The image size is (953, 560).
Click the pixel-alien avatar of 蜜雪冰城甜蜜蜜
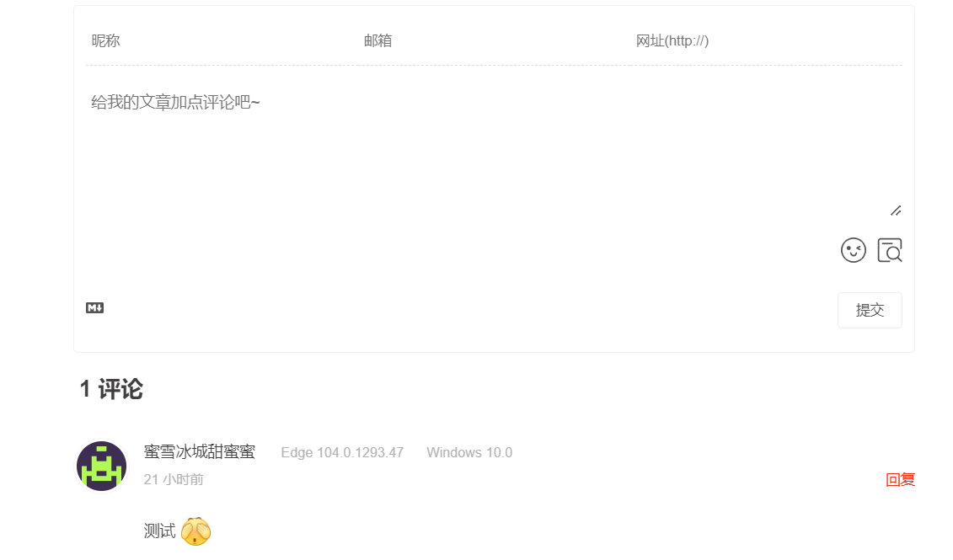[101, 466]
